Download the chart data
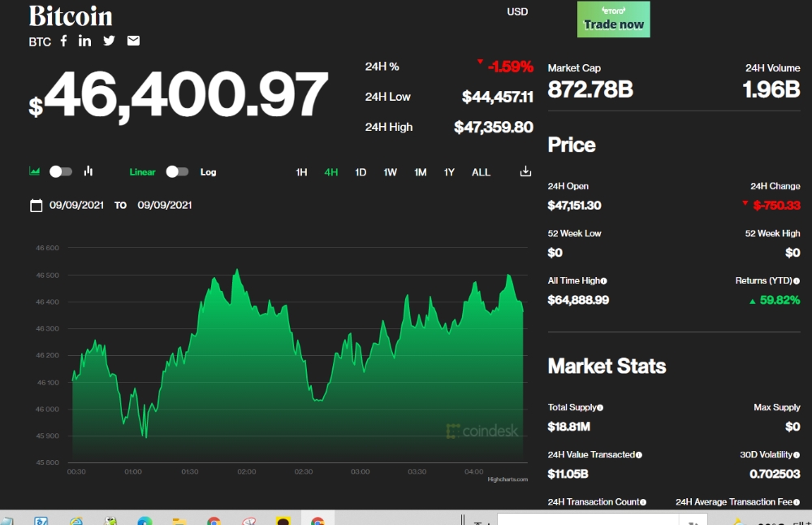812x525 pixels. pyautogui.click(x=525, y=171)
